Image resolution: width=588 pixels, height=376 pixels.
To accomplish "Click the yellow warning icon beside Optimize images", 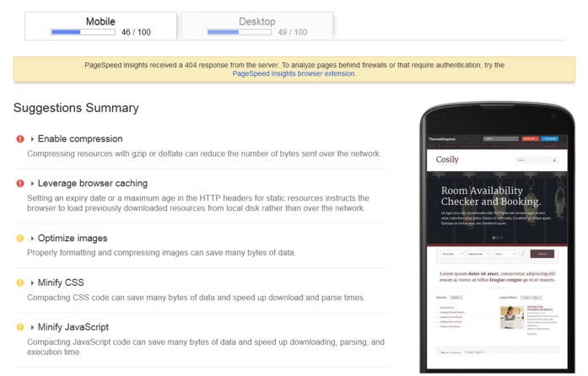I will (x=20, y=239).
